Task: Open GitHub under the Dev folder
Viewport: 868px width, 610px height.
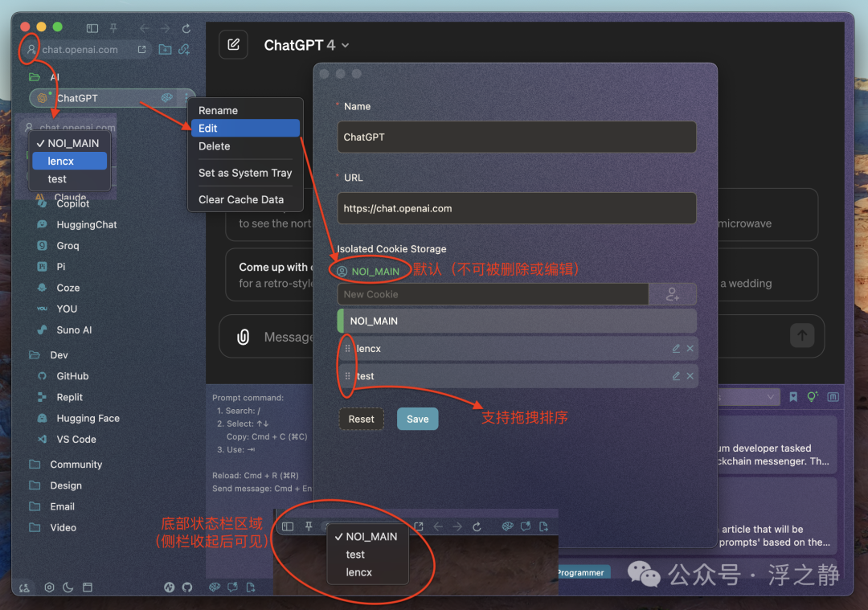Action: tap(72, 376)
